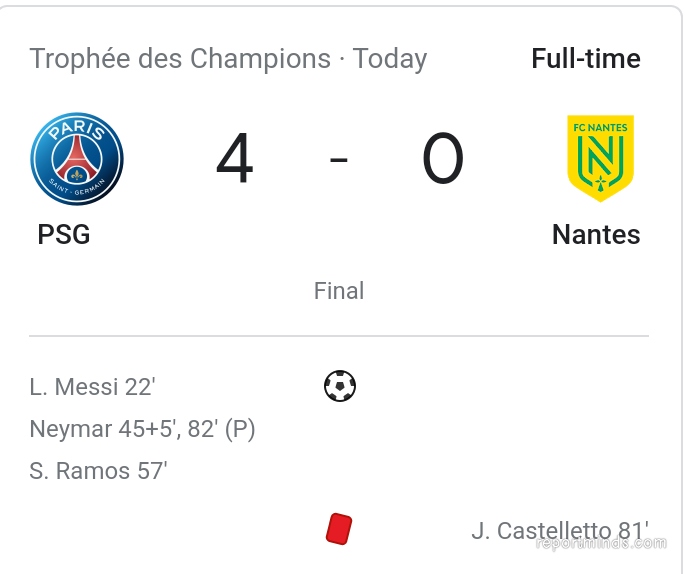
Task: Click the dash between the scores
Action: click(x=339, y=160)
